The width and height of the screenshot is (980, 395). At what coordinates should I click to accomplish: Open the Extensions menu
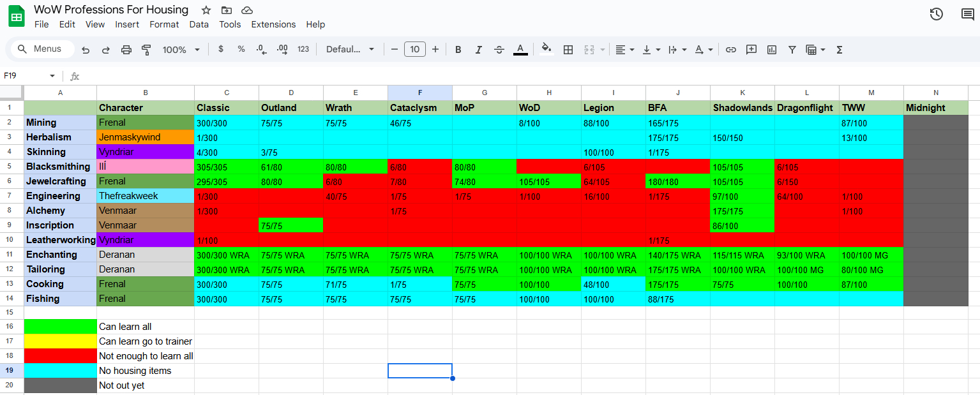(273, 24)
